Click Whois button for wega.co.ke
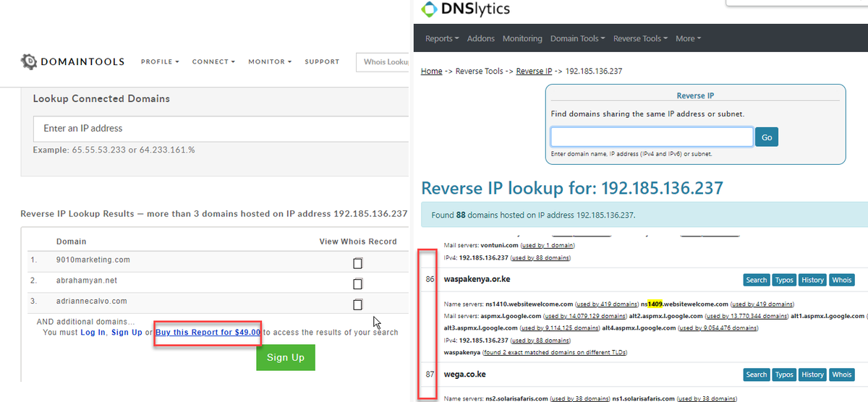Screen dimensions: 868x402 [x=841, y=375]
